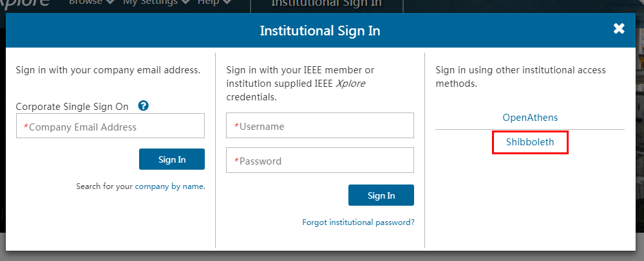
Task: Click the company email address instruction text
Action: click(108, 69)
